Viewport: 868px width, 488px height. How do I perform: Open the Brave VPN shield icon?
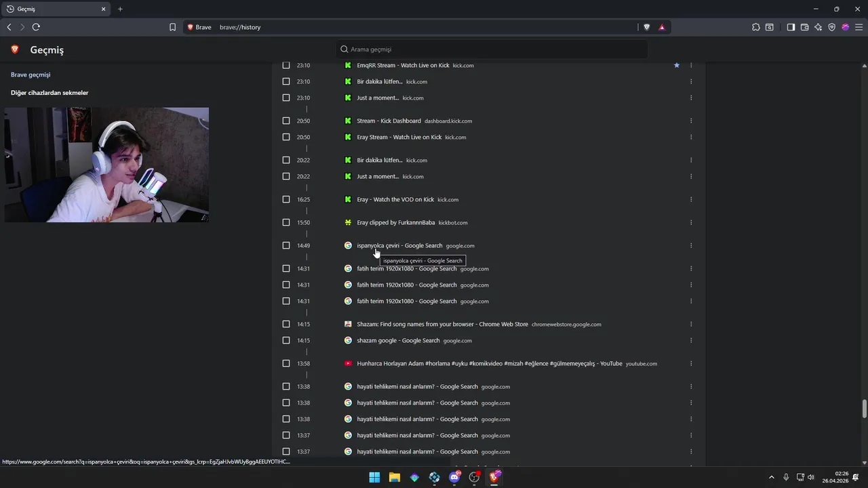[832, 27]
